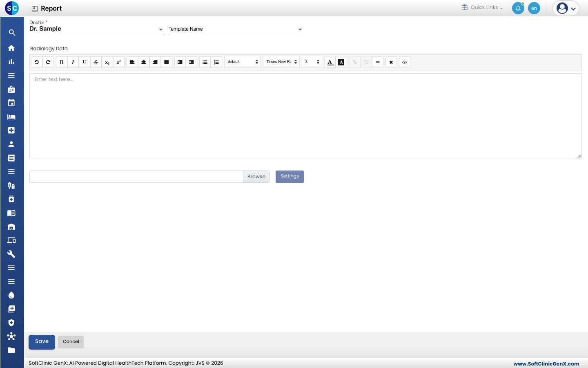Go to Home in the sidebar

click(11, 48)
